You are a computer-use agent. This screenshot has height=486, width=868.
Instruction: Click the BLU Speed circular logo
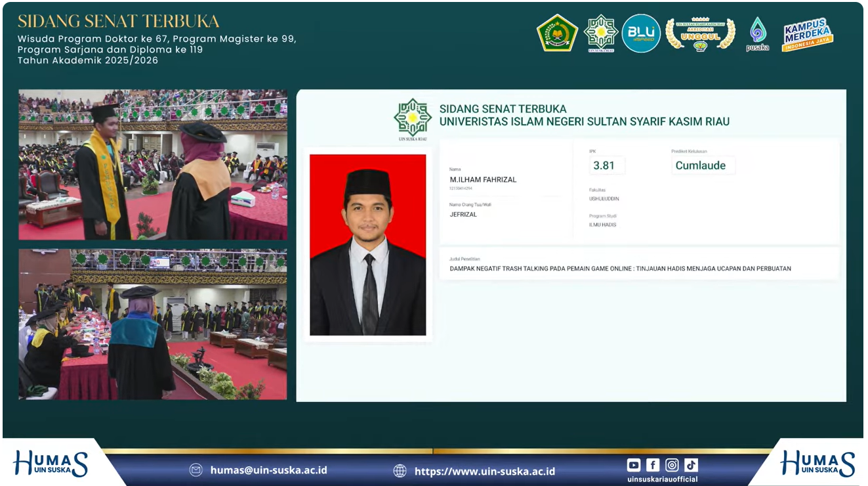coord(641,33)
